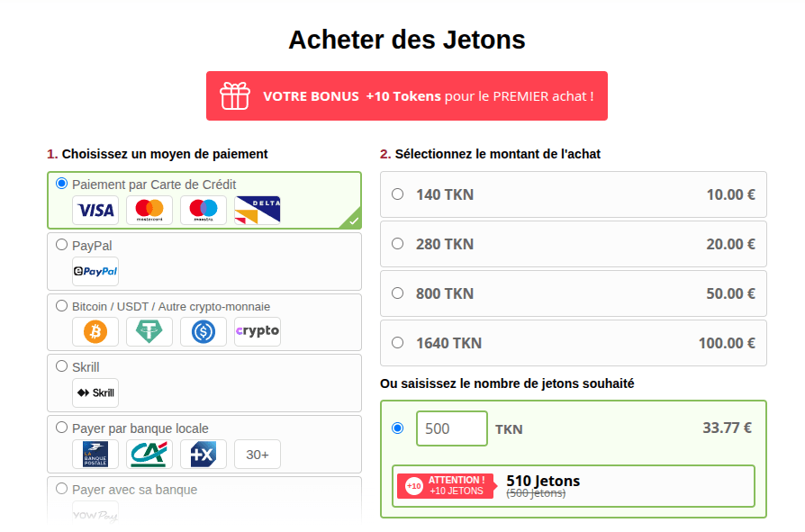This screenshot has height=532, width=805.
Task: Select the crypto badge icon
Action: point(257,331)
